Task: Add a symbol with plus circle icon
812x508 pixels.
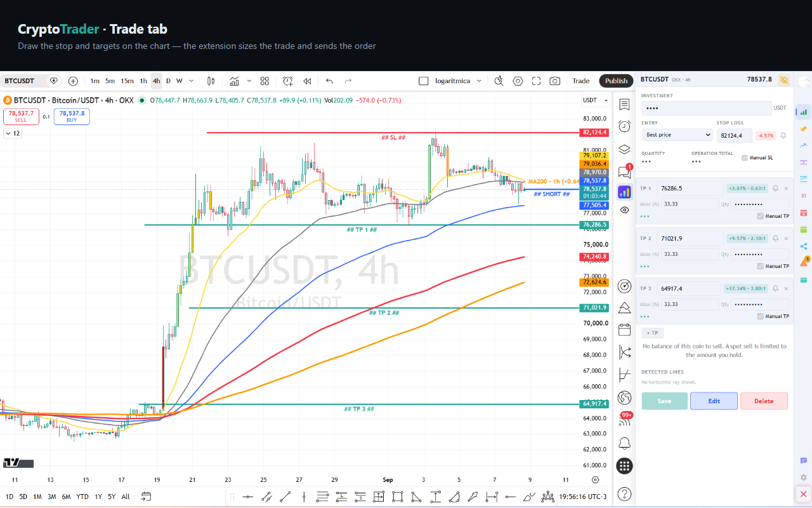Action: click(x=73, y=81)
